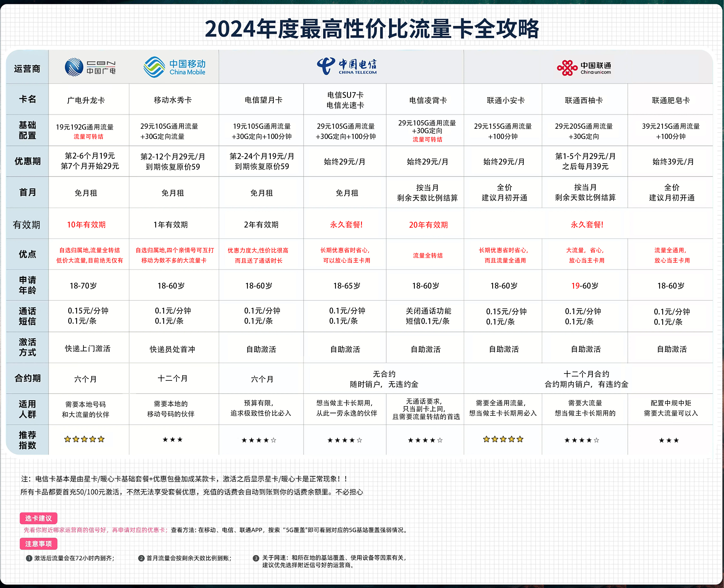Select the 推荐指数 row header
Screen dimensions: 724x588
point(27,440)
